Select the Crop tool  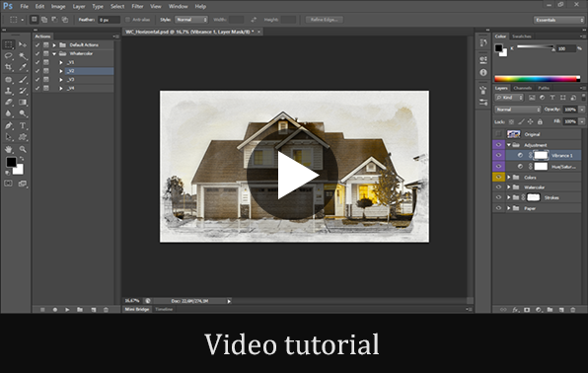(x=8, y=67)
